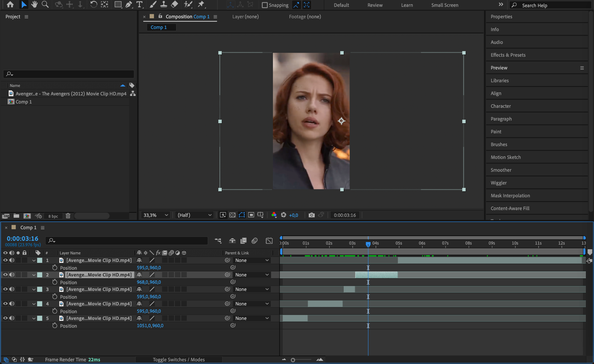Enable the Snapping checkbox
The width and height of the screenshot is (594, 364).
click(265, 5)
